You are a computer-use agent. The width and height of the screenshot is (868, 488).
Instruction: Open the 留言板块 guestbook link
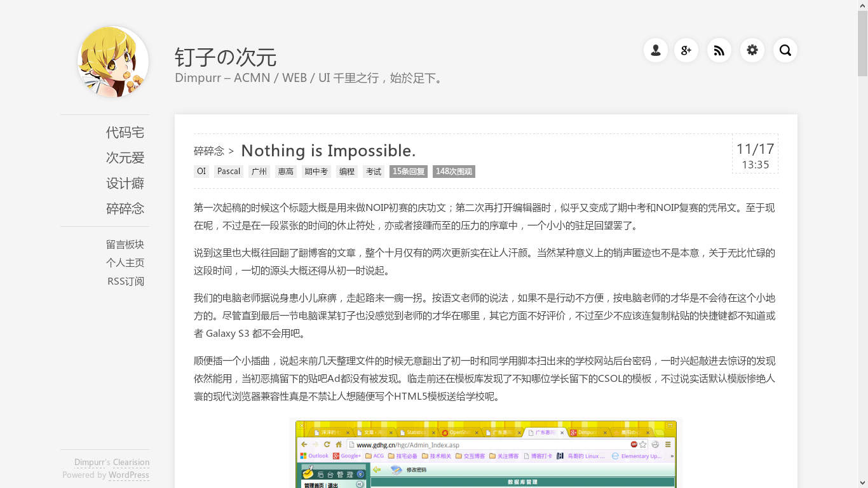point(125,244)
